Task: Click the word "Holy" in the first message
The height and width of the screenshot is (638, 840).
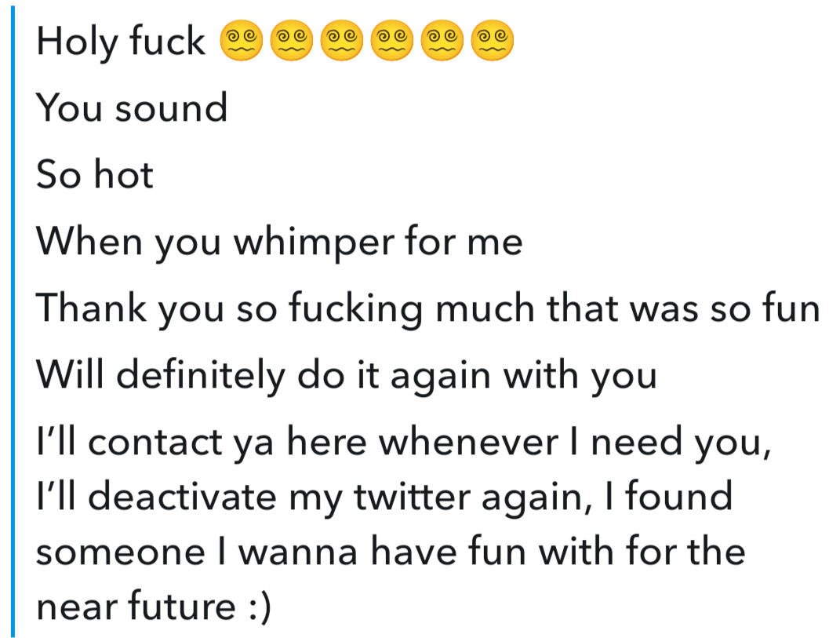Action: point(75,42)
